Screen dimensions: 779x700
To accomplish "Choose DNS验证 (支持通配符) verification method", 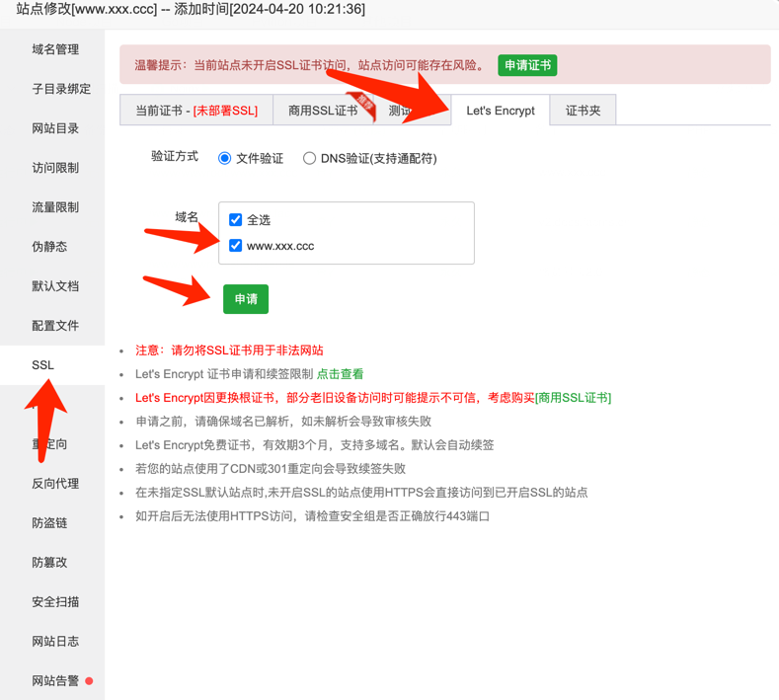I will 310,158.
